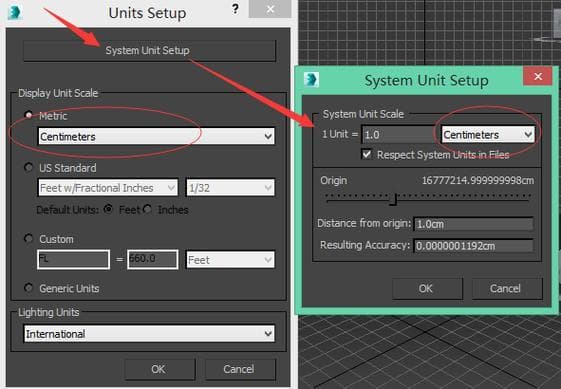The height and width of the screenshot is (389, 561).
Task: Expand the Metric Centimeters dropdown
Action: coord(156,136)
